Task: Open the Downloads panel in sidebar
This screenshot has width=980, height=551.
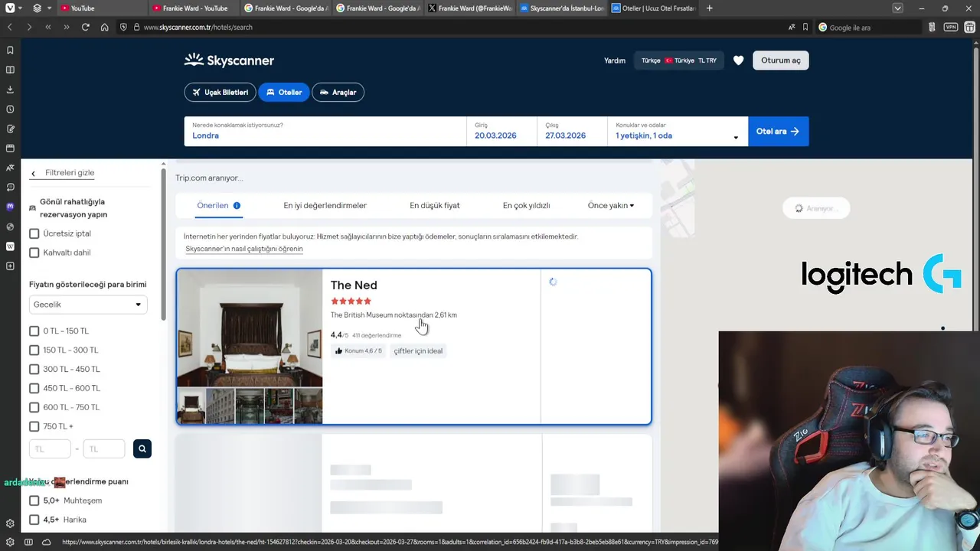Action: tap(10, 89)
